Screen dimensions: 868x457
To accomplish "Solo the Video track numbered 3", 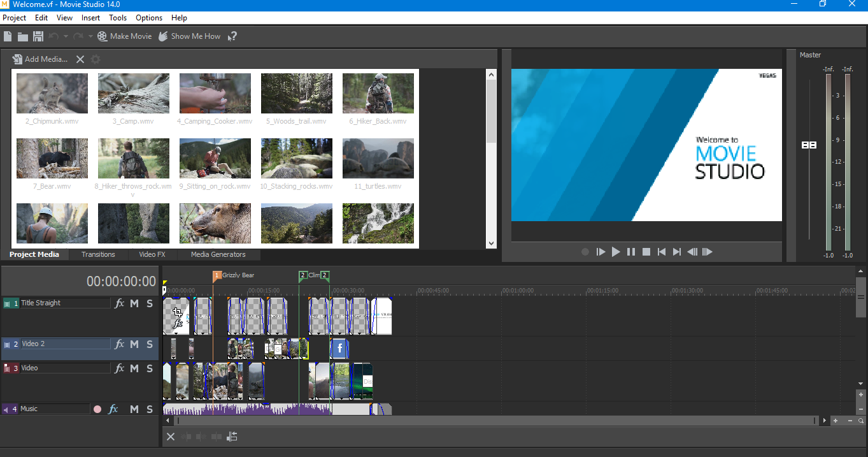I will pos(150,368).
